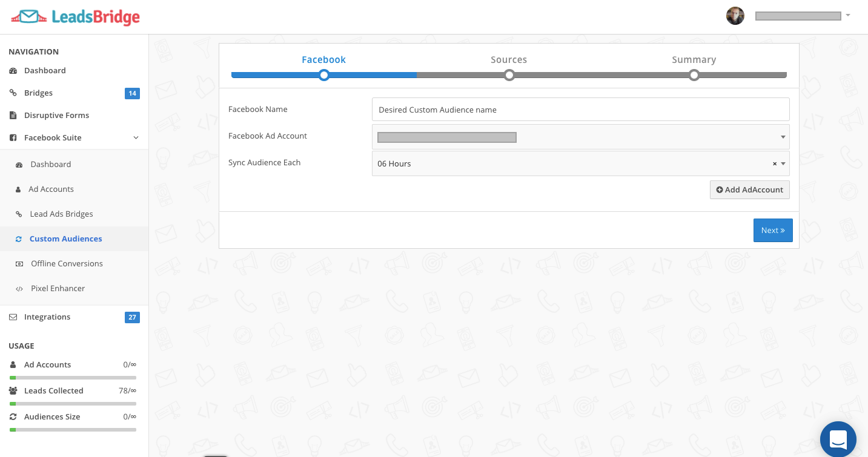Image resolution: width=868 pixels, height=457 pixels.
Task: Go to Lead Ads Bridges
Action: pos(61,214)
